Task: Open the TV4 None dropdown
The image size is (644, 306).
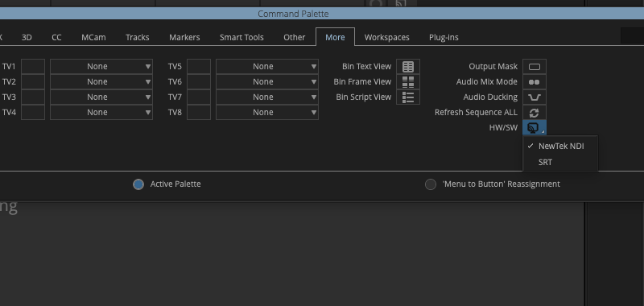Action: point(101,112)
